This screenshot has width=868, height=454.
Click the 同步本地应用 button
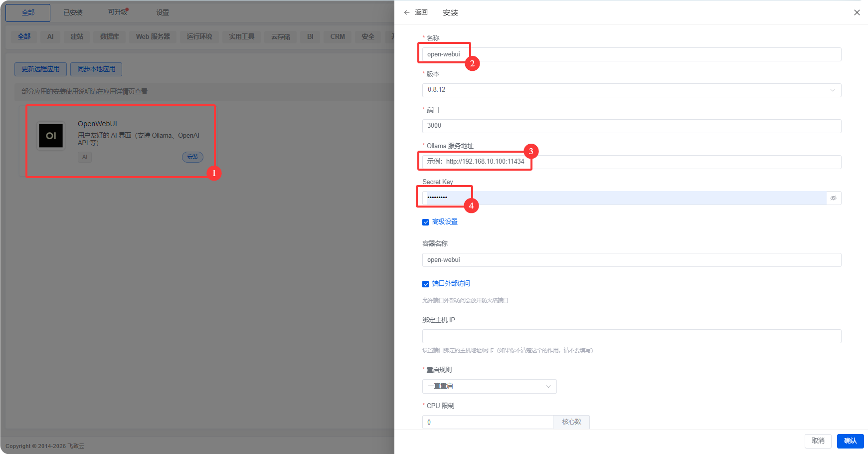point(96,69)
